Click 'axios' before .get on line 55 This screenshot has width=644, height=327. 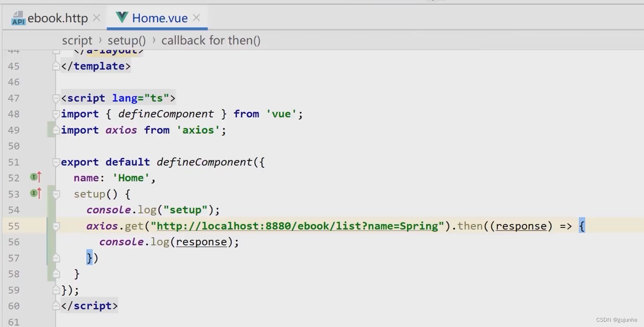coord(102,226)
